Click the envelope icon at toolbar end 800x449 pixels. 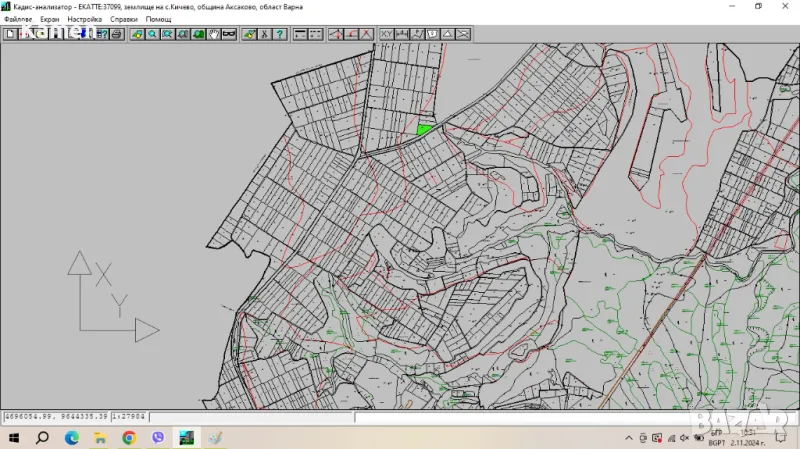click(x=464, y=34)
